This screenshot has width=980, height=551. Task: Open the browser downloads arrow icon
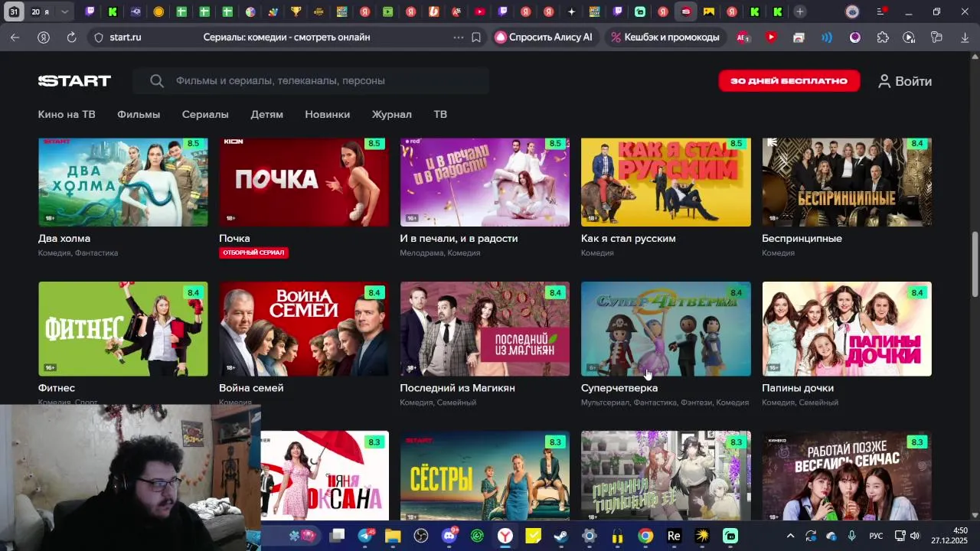964,37
